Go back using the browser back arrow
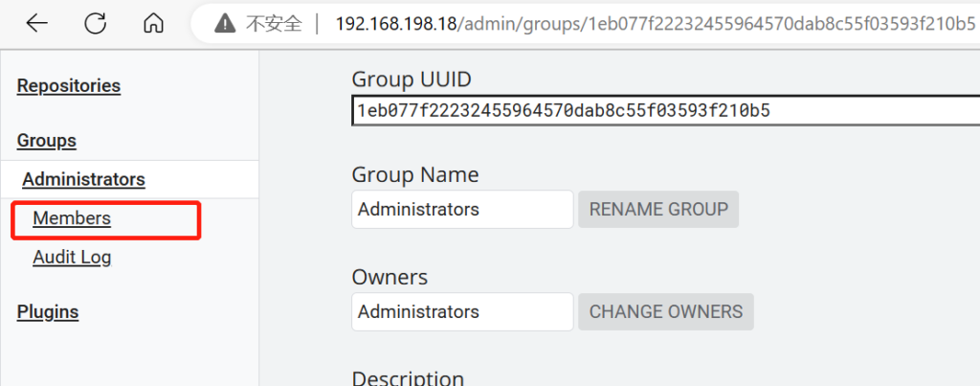The height and width of the screenshot is (386, 980). click(37, 24)
